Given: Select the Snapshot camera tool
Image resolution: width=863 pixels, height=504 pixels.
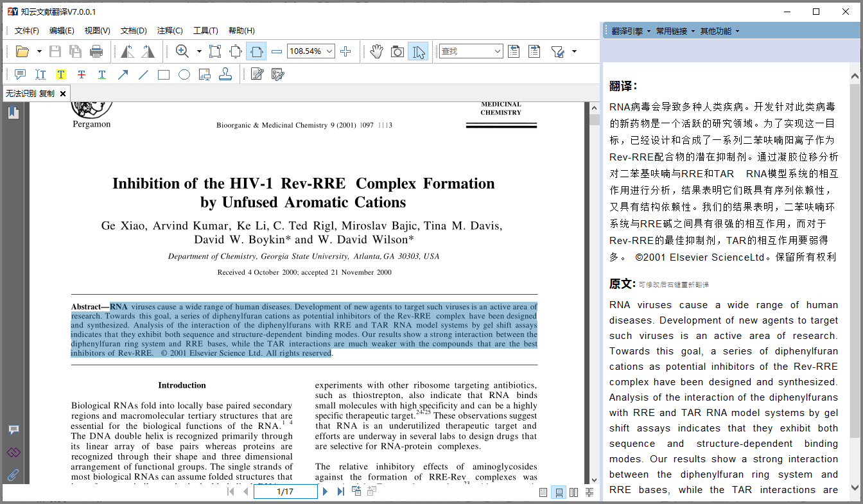Looking at the screenshot, I should tap(397, 51).
